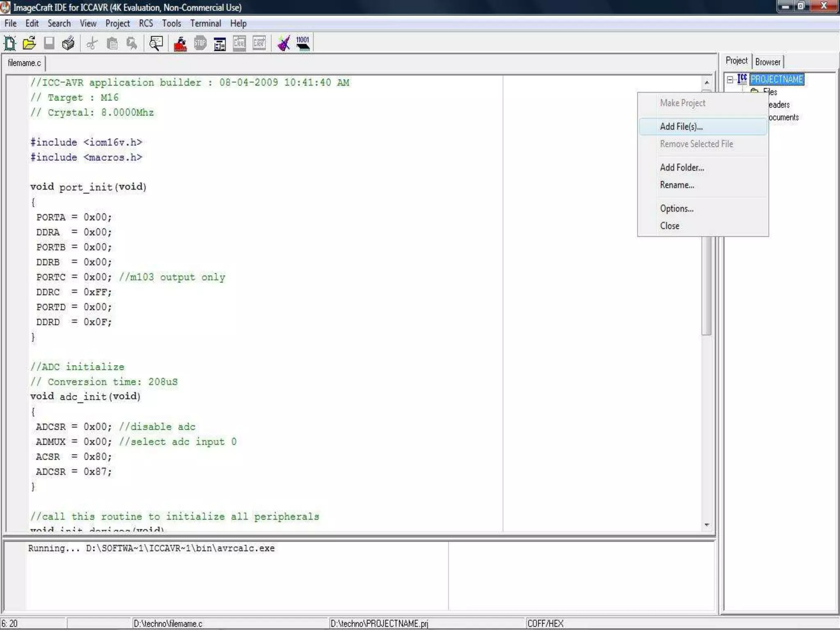Click the Paste toolbar icon
The image size is (840, 630).
point(132,43)
